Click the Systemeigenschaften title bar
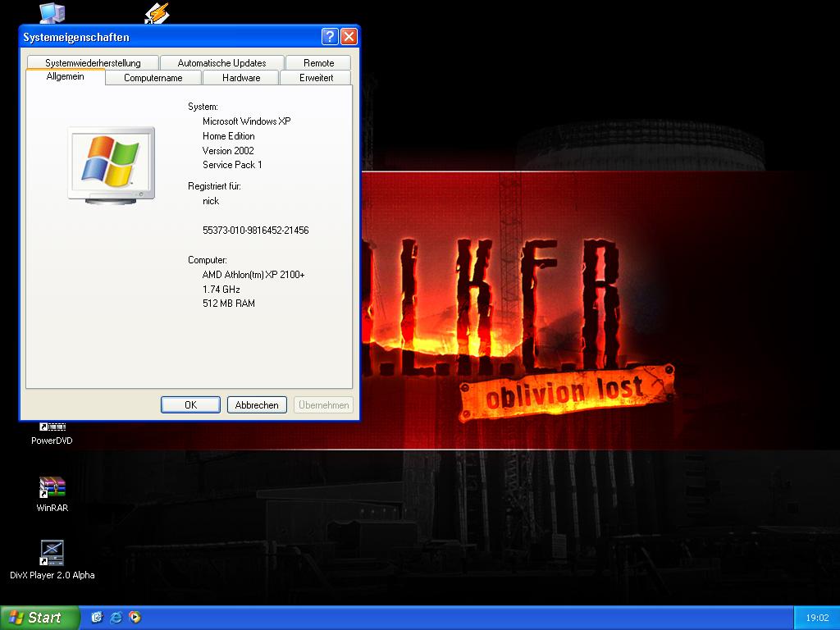The image size is (840, 630). point(171,36)
